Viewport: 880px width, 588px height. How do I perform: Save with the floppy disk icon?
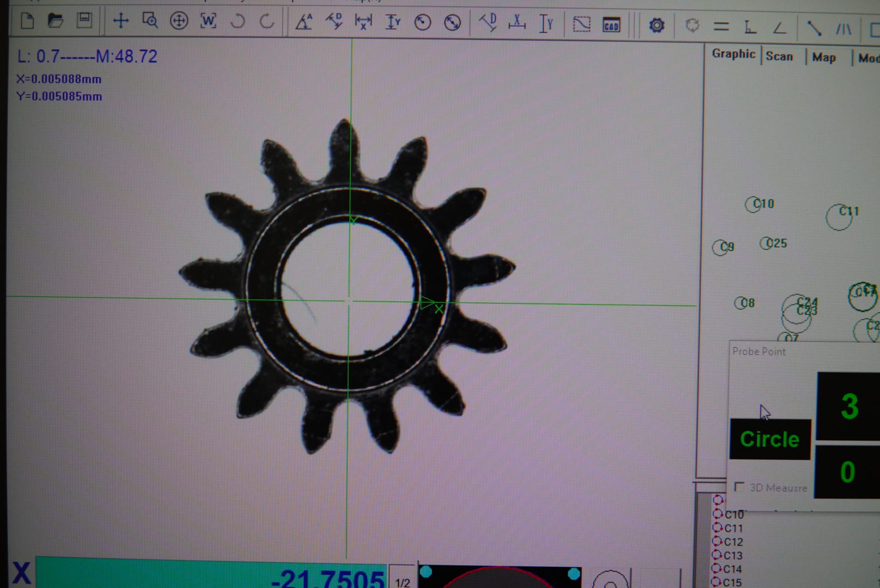(x=84, y=20)
